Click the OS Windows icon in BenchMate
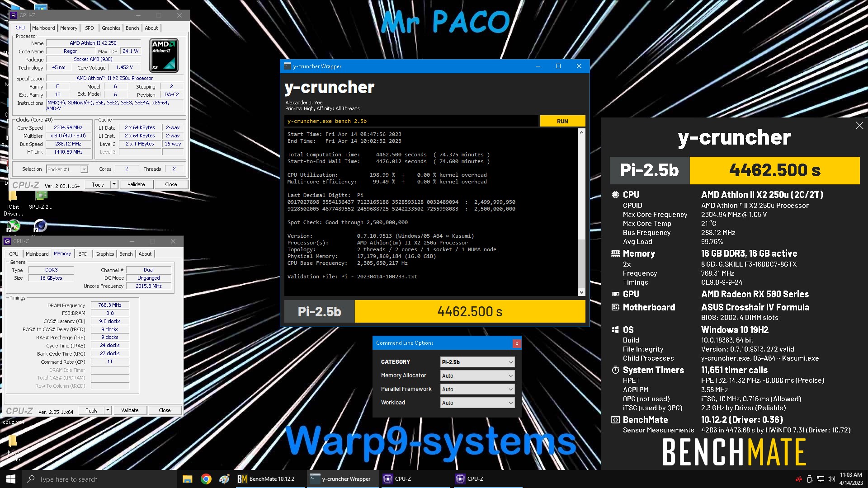Viewport: 868px width, 488px height. pyautogui.click(x=615, y=330)
